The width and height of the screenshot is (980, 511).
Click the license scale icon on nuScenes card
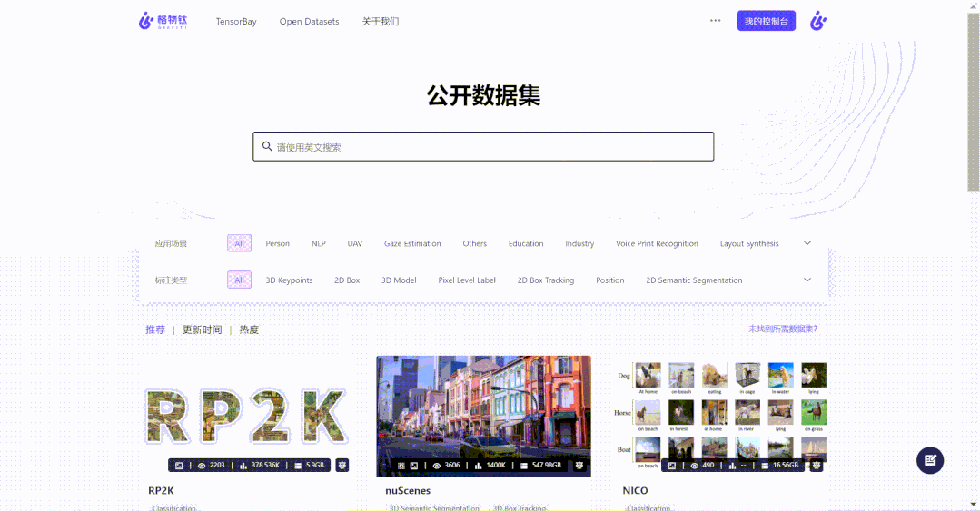pos(579,466)
